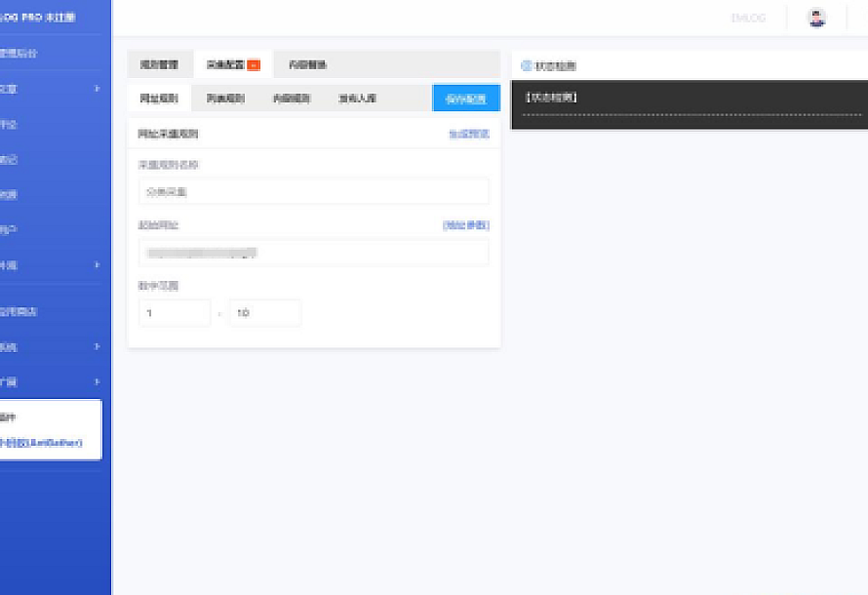868x595 pixels.
Task: Expand the 文章 sidebar submenu arrow
Action: [97, 89]
